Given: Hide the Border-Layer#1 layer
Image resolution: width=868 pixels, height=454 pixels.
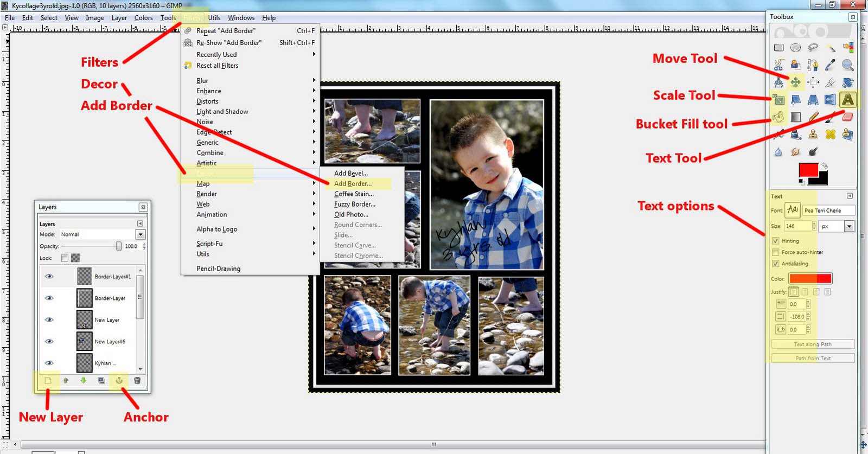Looking at the screenshot, I should tap(49, 277).
